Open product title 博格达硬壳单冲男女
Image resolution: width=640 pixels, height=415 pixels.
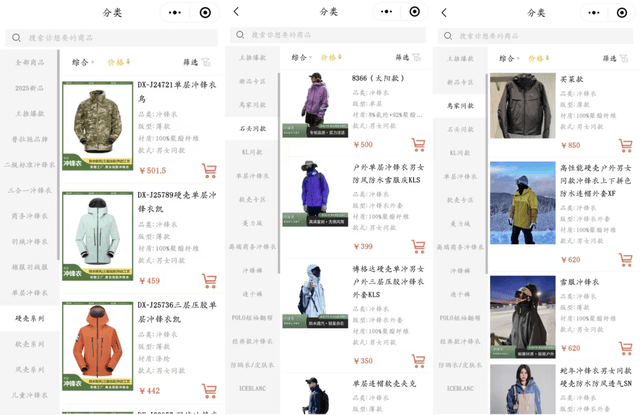pos(389,282)
